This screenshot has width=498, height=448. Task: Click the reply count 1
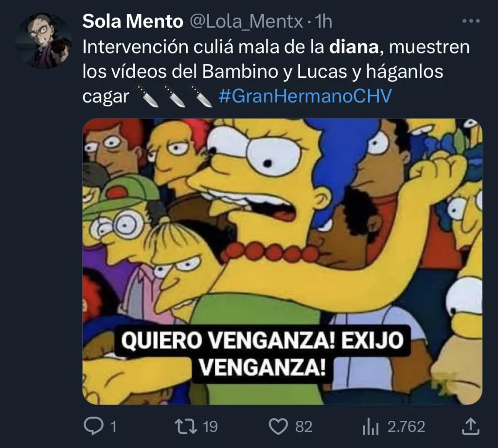coord(113,427)
